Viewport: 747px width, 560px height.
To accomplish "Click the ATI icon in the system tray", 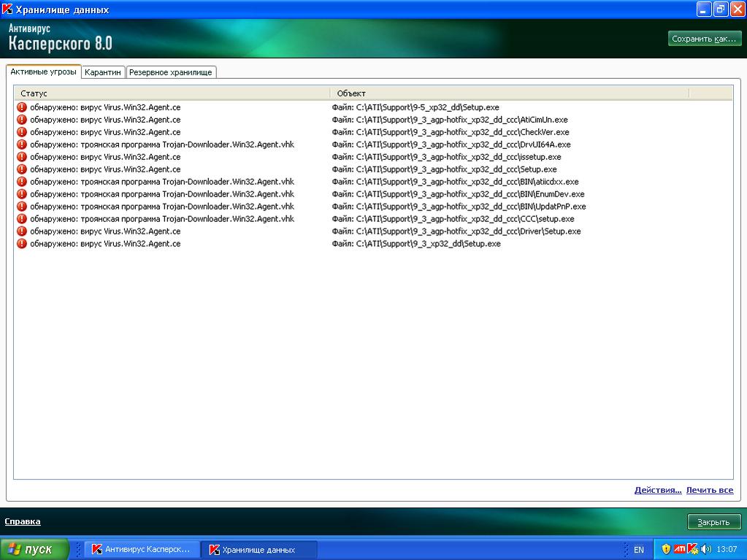I will (680, 549).
